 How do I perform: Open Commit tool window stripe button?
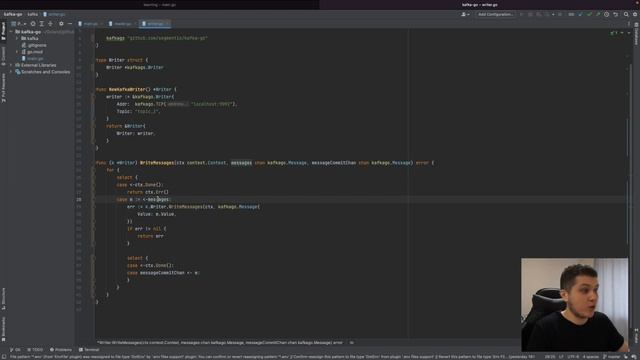click(3, 56)
